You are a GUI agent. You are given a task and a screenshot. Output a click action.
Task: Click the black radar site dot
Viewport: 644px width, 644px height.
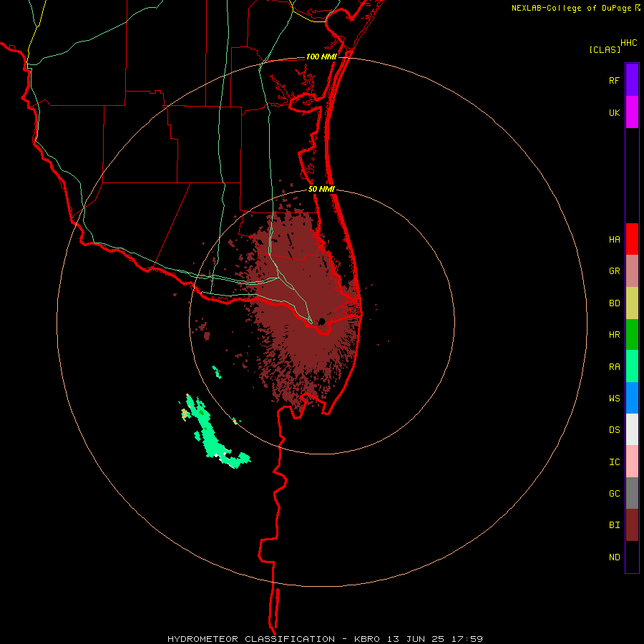point(321,321)
